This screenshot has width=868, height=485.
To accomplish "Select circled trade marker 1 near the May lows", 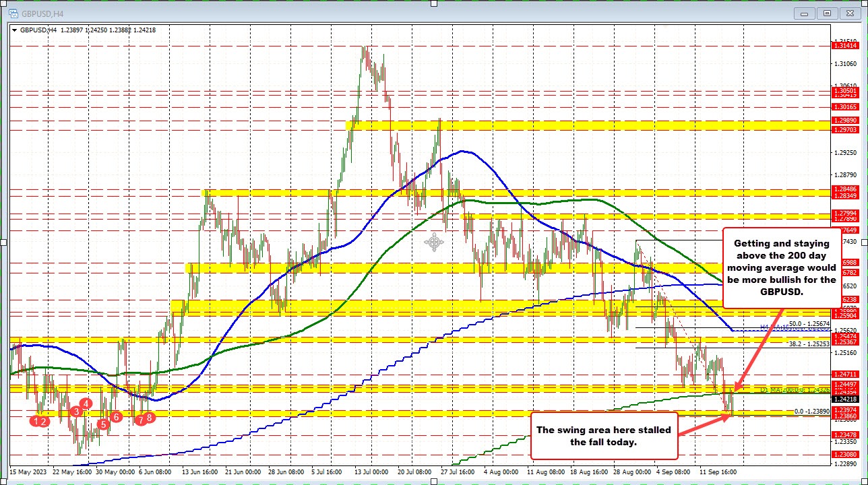I will 36,421.
